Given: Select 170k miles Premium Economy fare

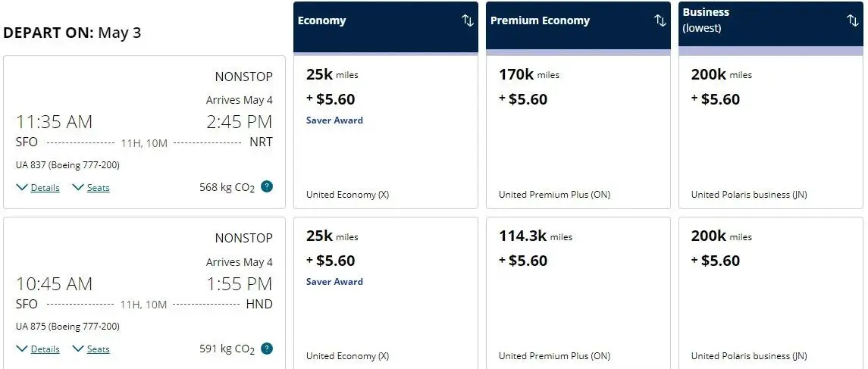Looking at the screenshot, I should (578, 132).
